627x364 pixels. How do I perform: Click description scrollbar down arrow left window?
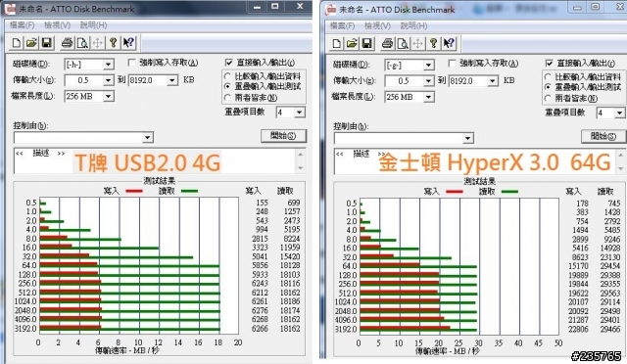(301, 168)
